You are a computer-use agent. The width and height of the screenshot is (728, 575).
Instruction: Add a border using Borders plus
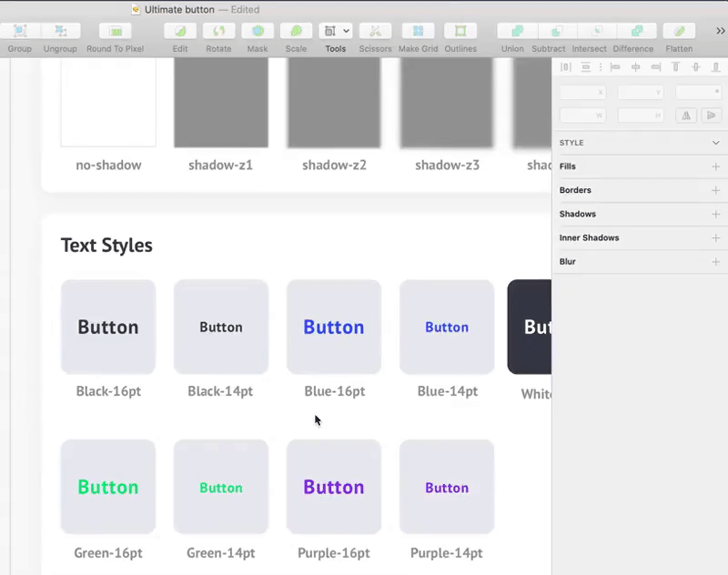(715, 190)
